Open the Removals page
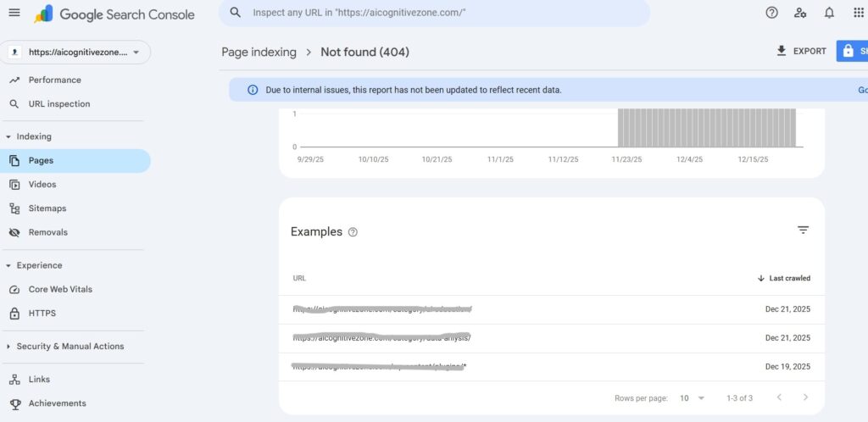Screen dimensions: 868x422 click(x=47, y=232)
